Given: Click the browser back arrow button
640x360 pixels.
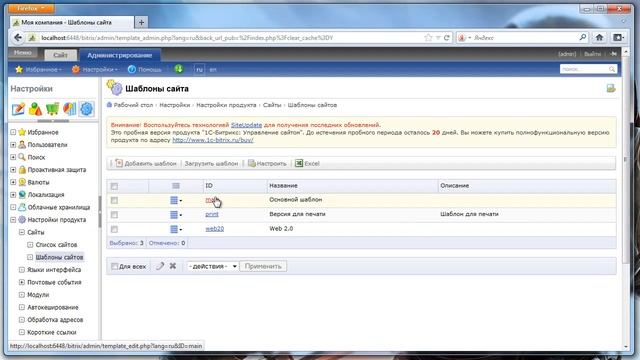Looking at the screenshot, I should click(18, 38).
